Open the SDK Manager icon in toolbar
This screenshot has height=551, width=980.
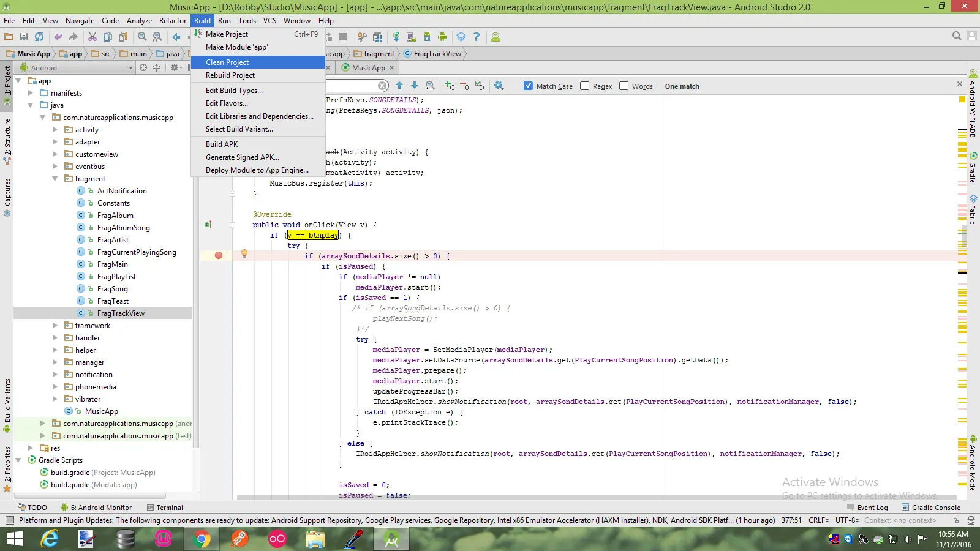(x=427, y=37)
